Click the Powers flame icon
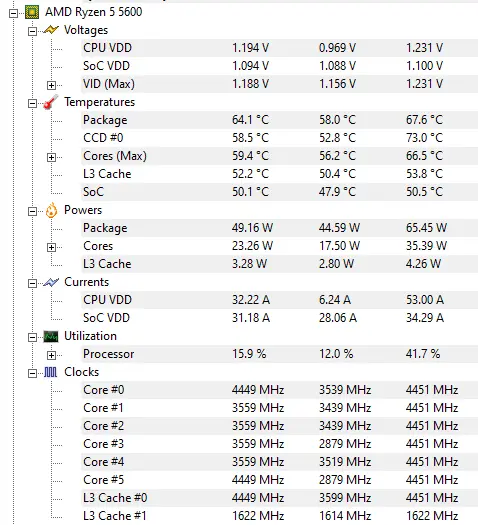Image resolution: width=478 pixels, height=525 pixels. point(51,210)
